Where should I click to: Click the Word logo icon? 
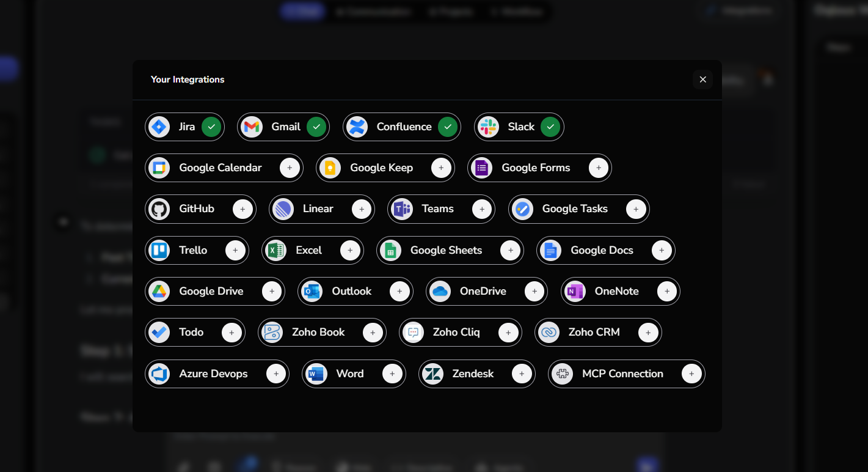coord(316,374)
